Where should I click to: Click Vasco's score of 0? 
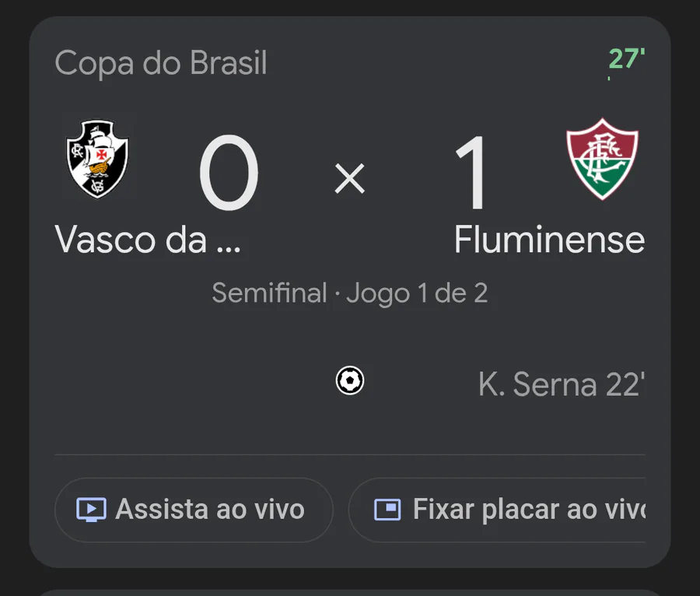tap(228, 174)
